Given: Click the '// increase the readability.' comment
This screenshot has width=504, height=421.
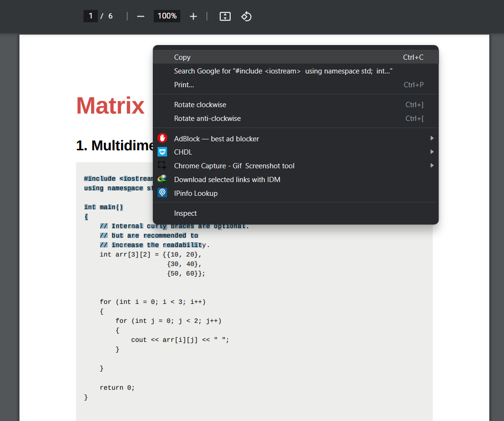Looking at the screenshot, I should click(x=155, y=245).
